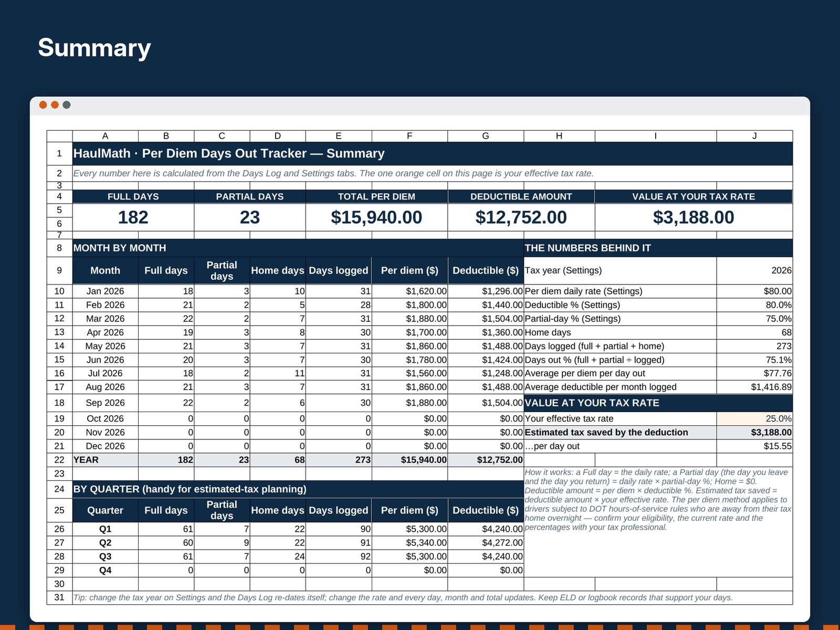Click the 'How it works' explanatory note
This screenshot has width=840, height=630.
(658, 500)
